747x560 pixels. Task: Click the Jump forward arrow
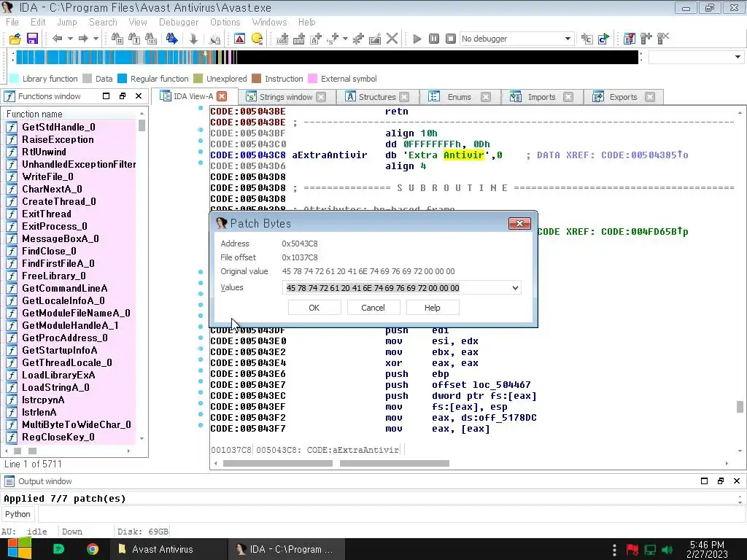[x=83, y=39]
